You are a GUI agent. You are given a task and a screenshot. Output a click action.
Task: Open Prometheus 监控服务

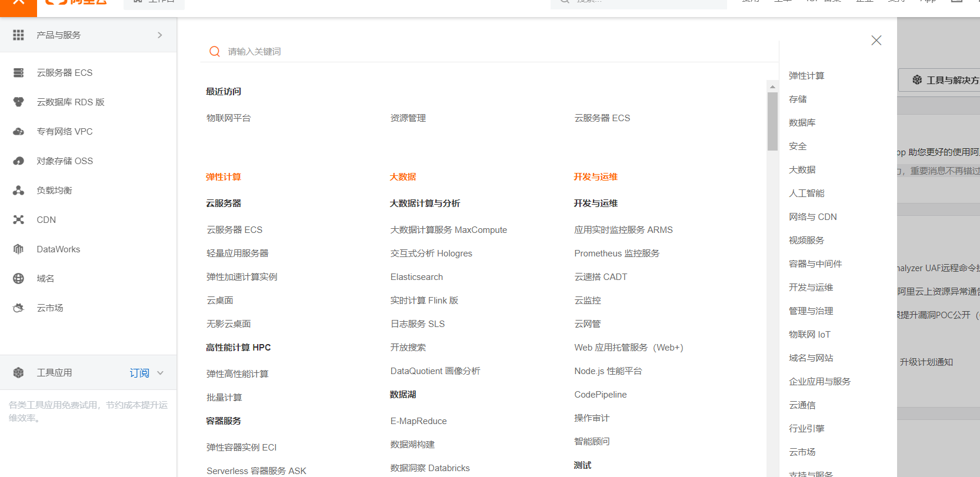point(617,253)
